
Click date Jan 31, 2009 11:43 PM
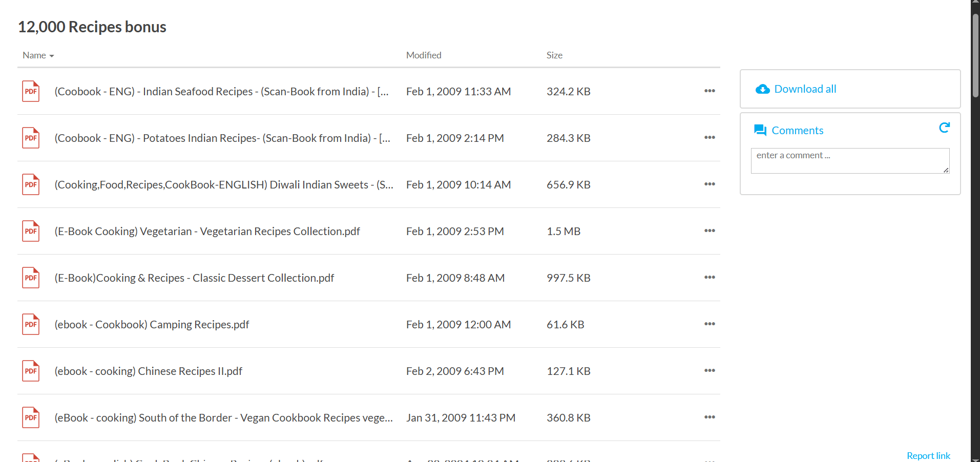[461, 417]
